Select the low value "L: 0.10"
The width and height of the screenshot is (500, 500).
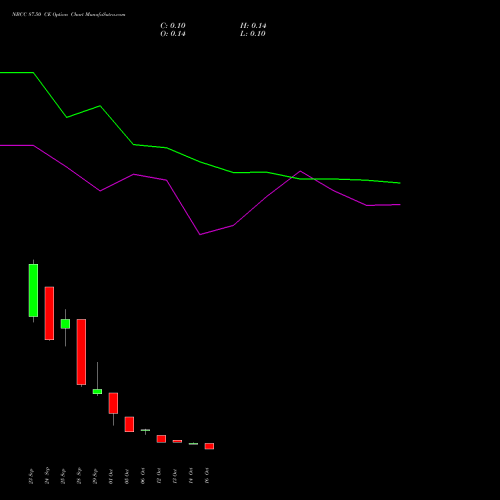click(253, 34)
